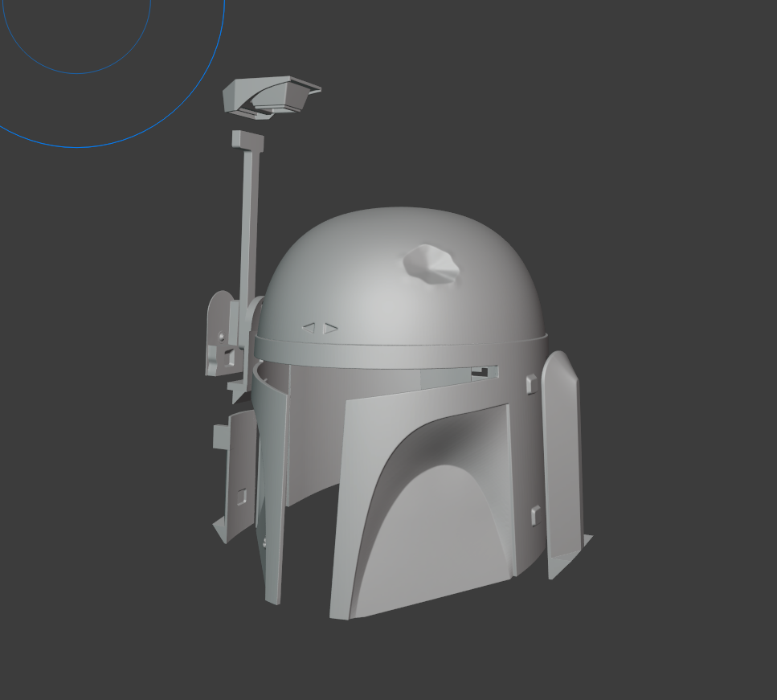Select the rangefinder head piece above the stalk
Viewport: 777px width, 700px height.
(x=271, y=98)
